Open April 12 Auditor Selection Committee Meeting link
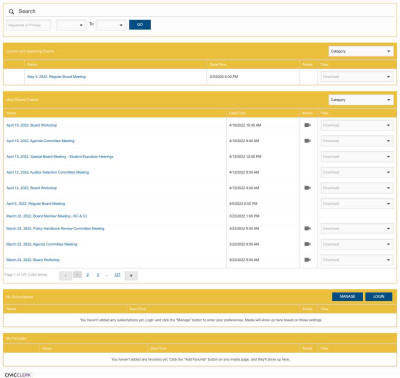 pos(48,172)
